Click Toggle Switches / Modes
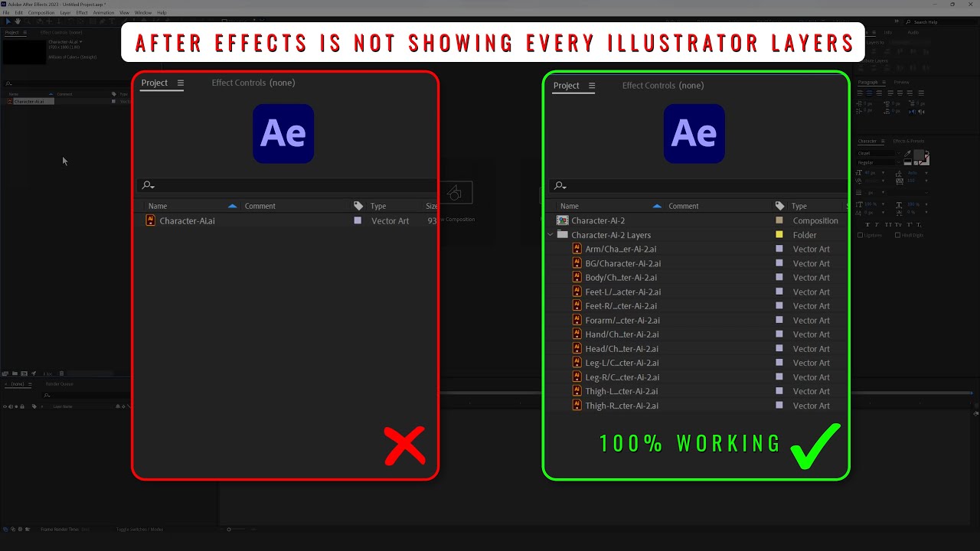Viewport: 980px width, 551px height. tap(139, 529)
